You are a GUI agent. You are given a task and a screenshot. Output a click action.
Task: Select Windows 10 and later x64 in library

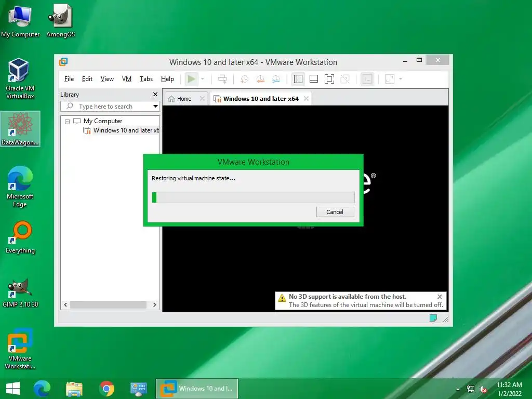click(126, 130)
